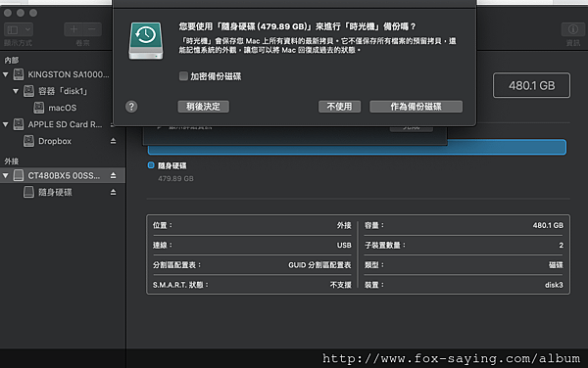Eject the 隨身硬碟 volume
The height and width of the screenshot is (368, 588).
[113, 192]
